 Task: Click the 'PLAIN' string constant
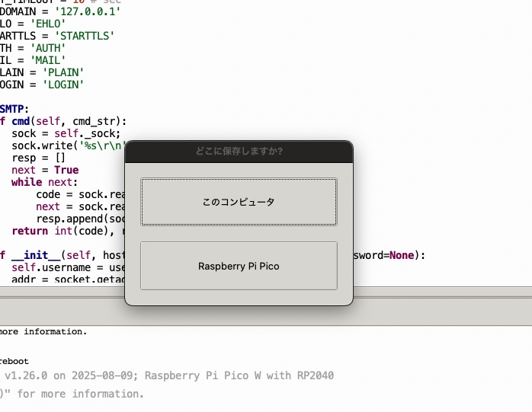[x=63, y=72]
